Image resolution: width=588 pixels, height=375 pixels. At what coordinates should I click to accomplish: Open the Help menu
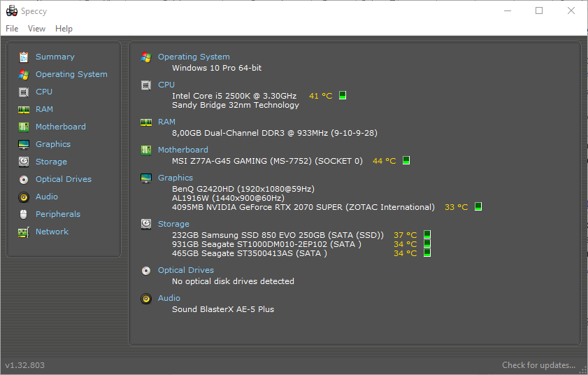point(64,29)
